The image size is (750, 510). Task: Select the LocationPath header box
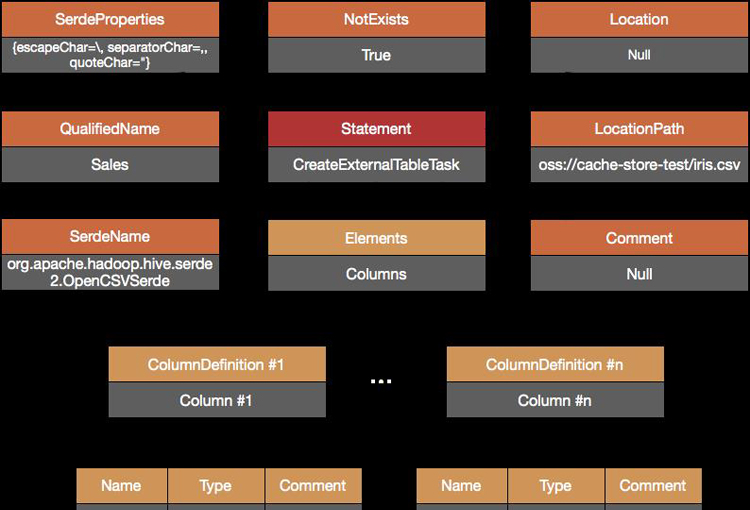pyautogui.click(x=638, y=129)
